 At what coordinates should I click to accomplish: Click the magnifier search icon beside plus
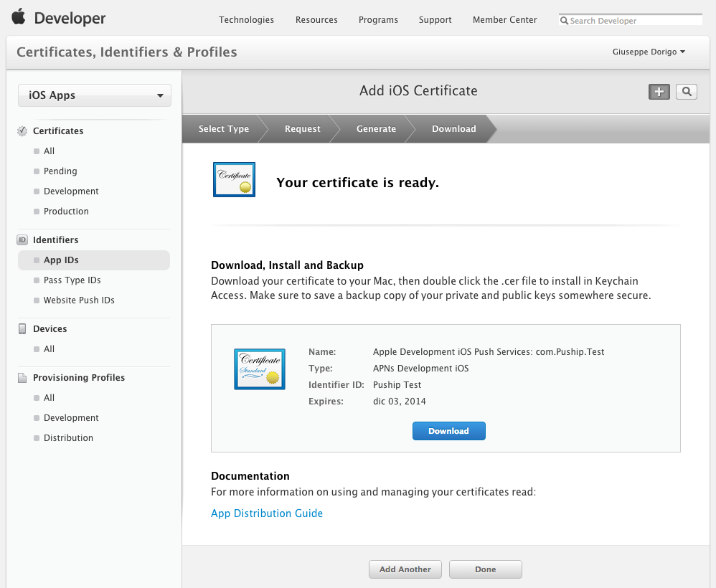[687, 91]
